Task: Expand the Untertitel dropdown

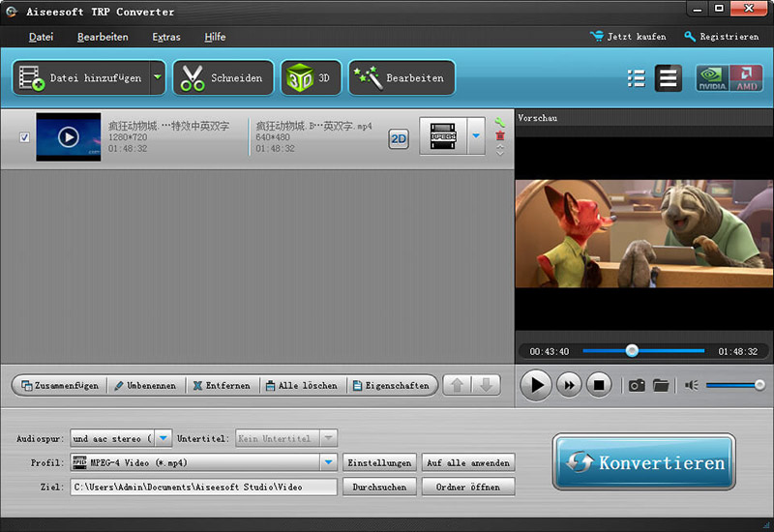Action: tap(328, 438)
